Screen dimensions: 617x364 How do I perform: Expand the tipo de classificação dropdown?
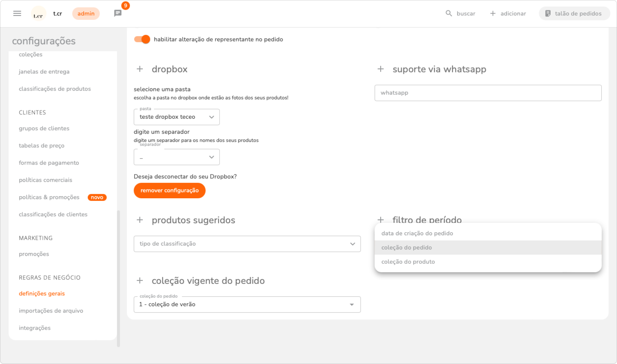coord(247,244)
